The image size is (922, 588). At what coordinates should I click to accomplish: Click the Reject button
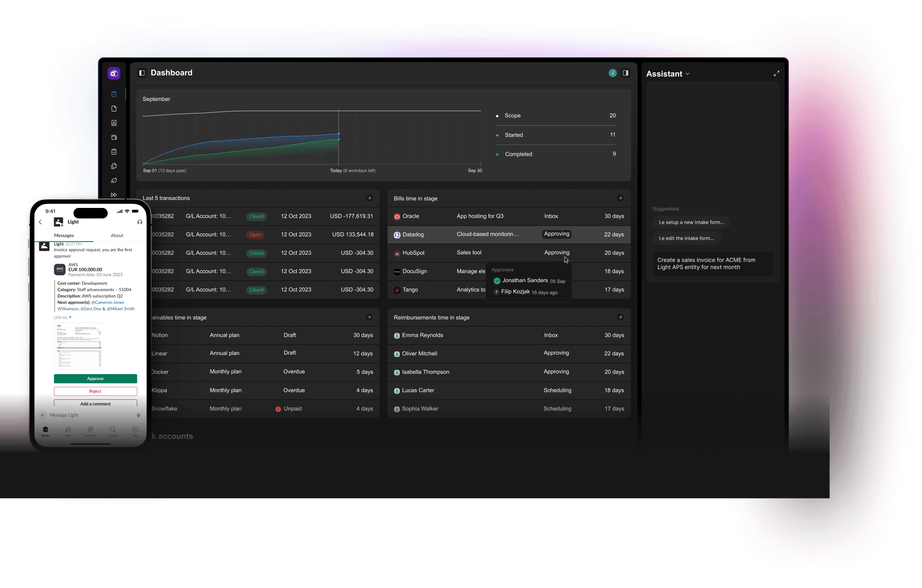tap(95, 391)
